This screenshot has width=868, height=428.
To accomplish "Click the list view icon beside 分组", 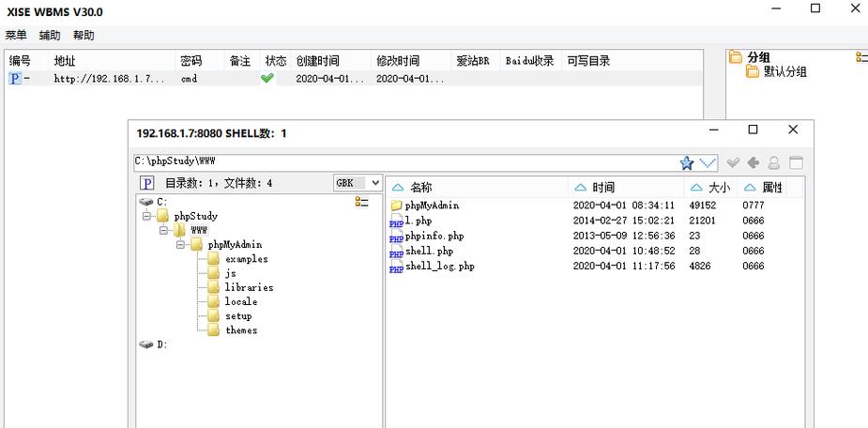I will 861,57.
